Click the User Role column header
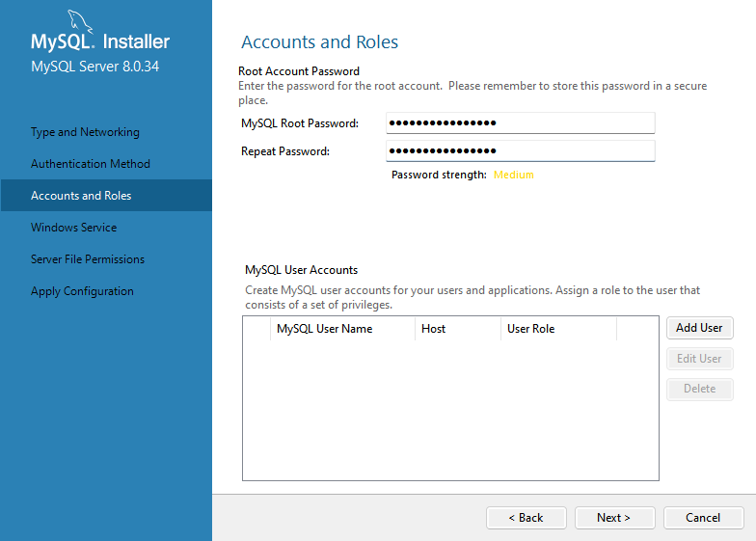 coord(559,329)
